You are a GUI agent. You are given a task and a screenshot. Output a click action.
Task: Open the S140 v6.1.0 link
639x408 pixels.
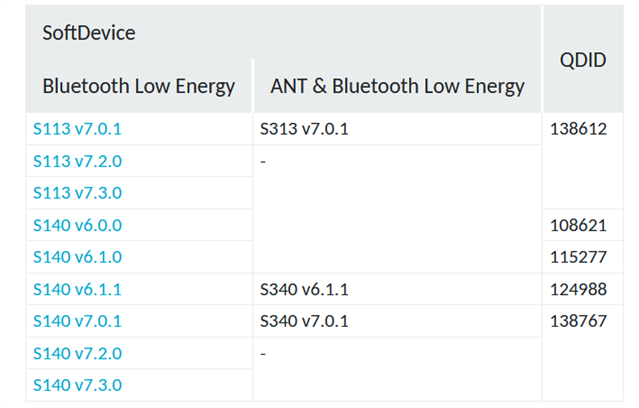[77, 257]
